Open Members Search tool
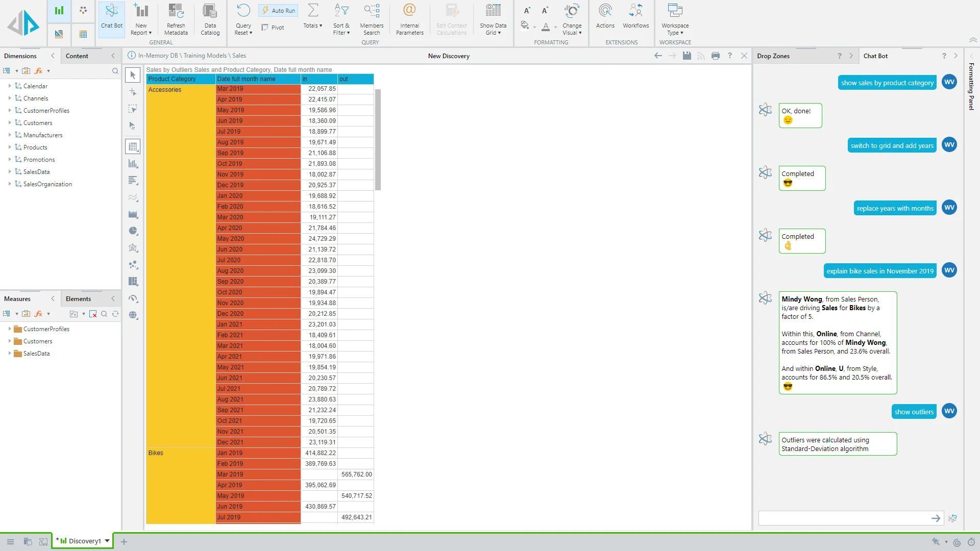Screen dimensions: 980x551 [372, 19]
